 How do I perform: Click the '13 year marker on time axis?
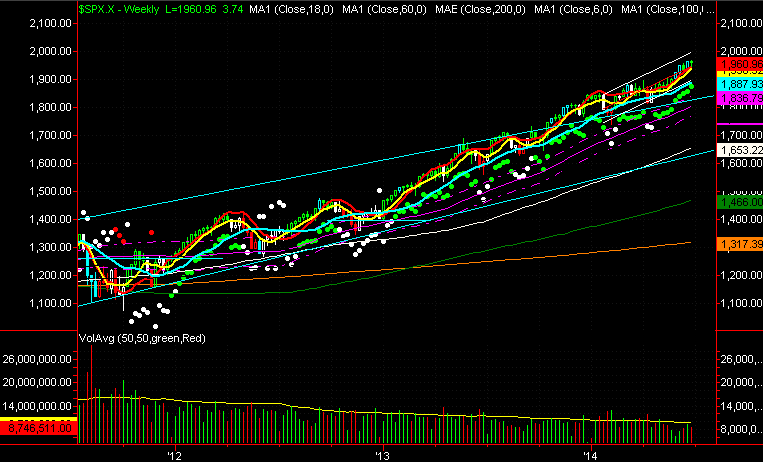point(383,456)
